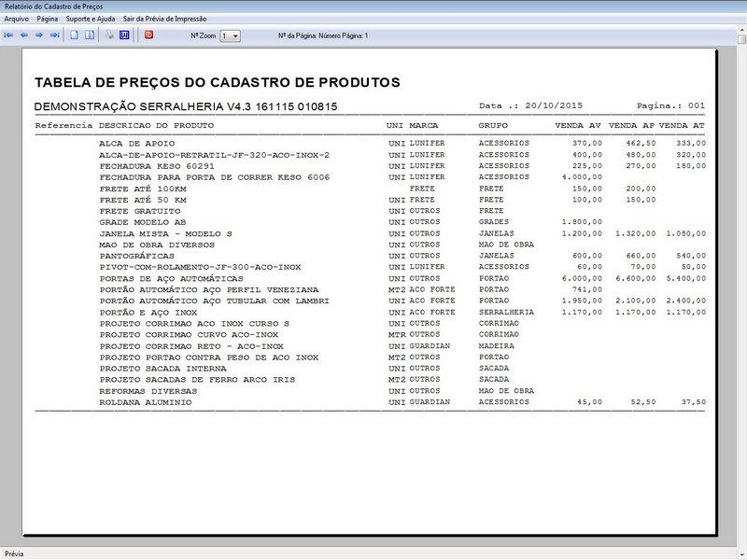
Task: Click the red exit preview icon
Action: coord(148,35)
